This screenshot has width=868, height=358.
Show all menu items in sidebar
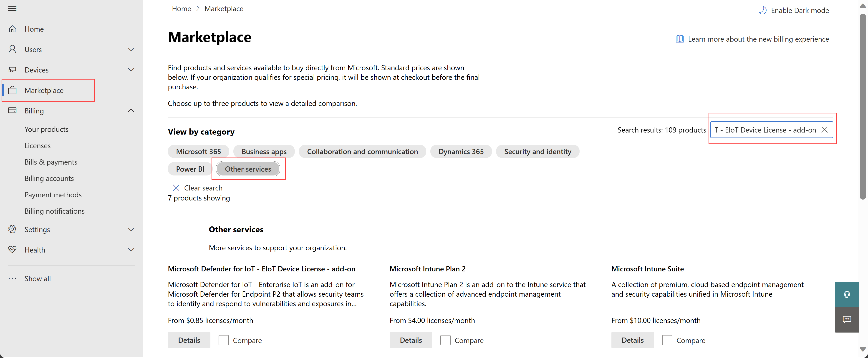point(37,278)
